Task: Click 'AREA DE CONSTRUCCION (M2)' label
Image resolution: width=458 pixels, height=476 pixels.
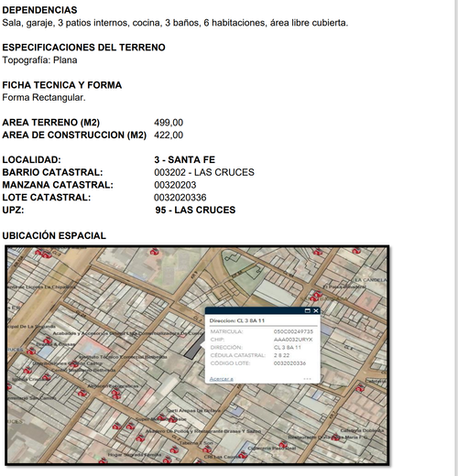Action: pos(74,135)
